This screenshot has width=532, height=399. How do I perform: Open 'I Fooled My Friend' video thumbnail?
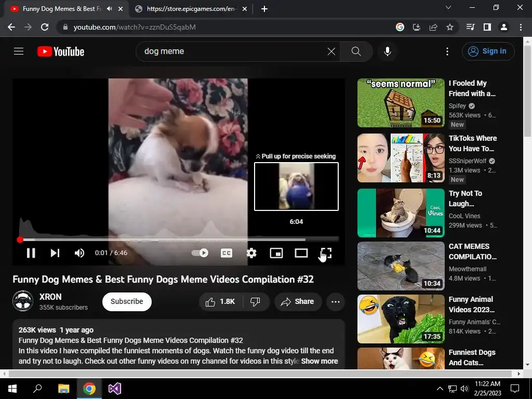pos(401,103)
